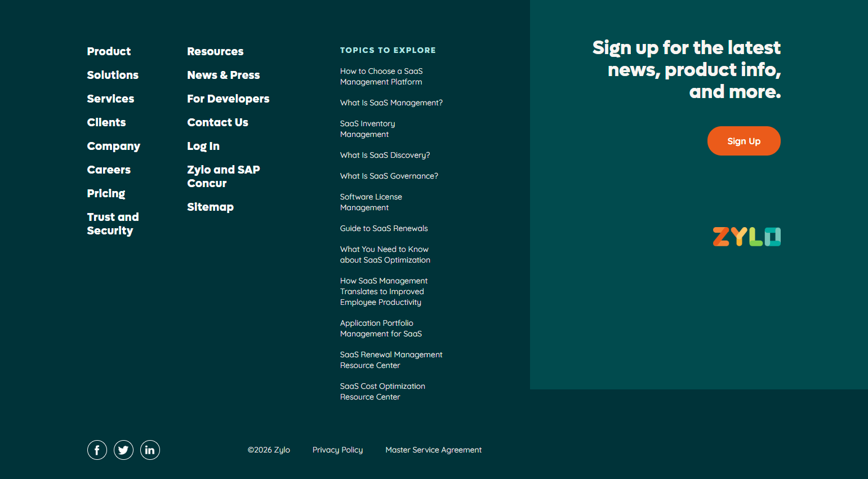The height and width of the screenshot is (479, 868).
Task: Click Guide to SaaS Renewals
Action: (384, 228)
